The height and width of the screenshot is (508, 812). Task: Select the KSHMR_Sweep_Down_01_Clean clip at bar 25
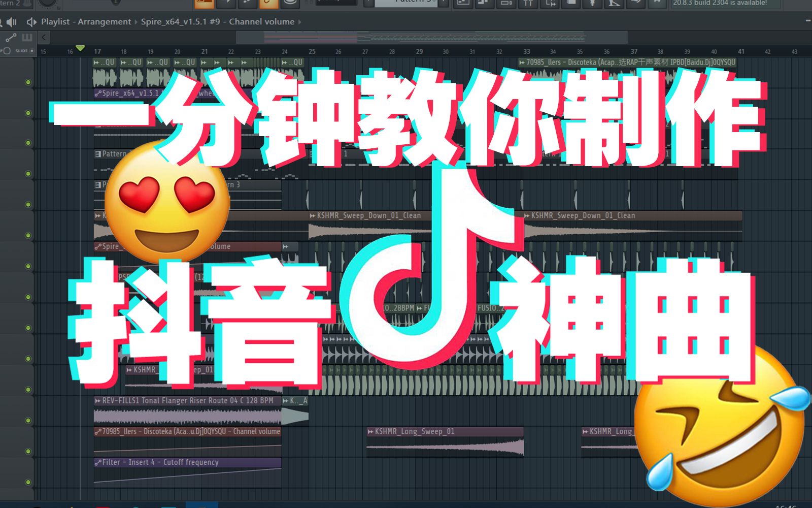(x=415, y=226)
